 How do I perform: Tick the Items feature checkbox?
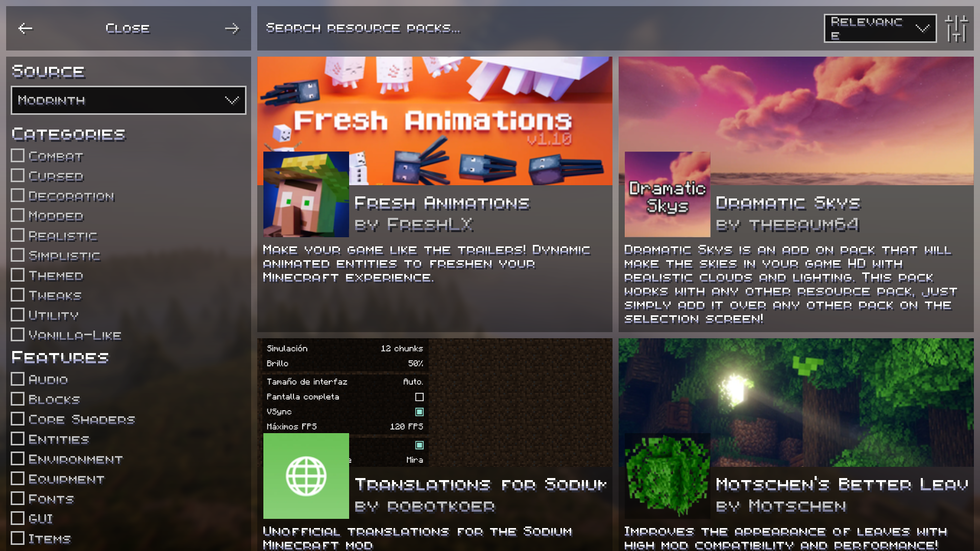point(18,538)
